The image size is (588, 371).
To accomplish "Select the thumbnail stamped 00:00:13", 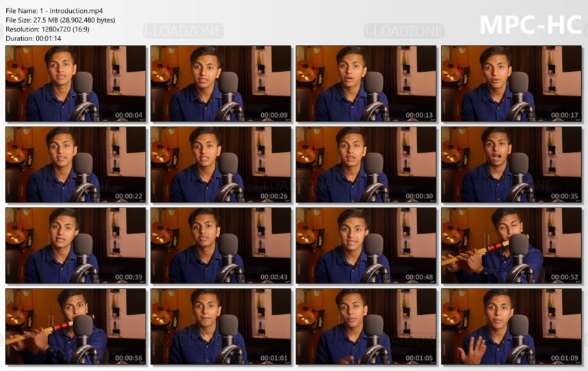I will [x=366, y=84].
